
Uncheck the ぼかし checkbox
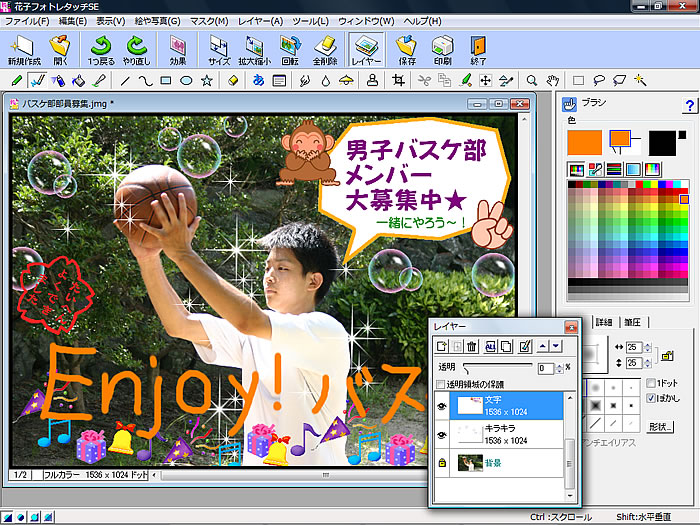(x=651, y=398)
